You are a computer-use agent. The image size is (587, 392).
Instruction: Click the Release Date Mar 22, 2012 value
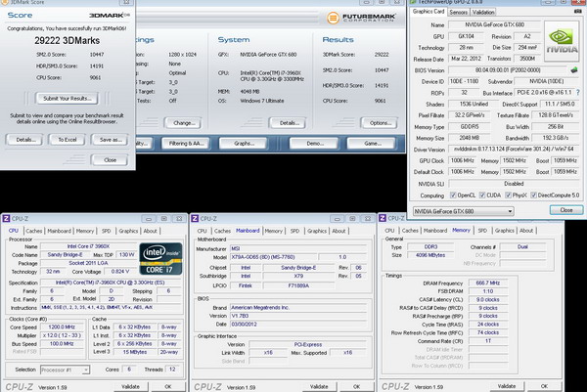click(x=466, y=59)
